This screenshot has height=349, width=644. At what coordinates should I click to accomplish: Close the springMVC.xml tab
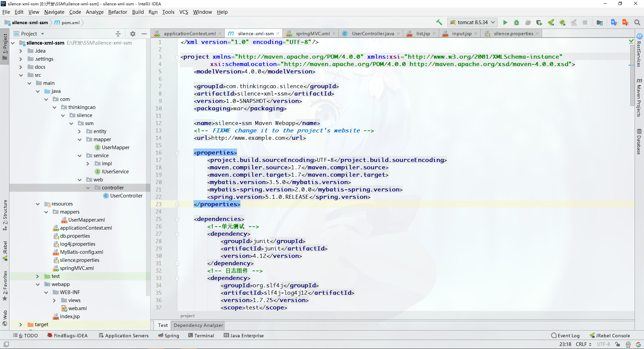(x=334, y=34)
